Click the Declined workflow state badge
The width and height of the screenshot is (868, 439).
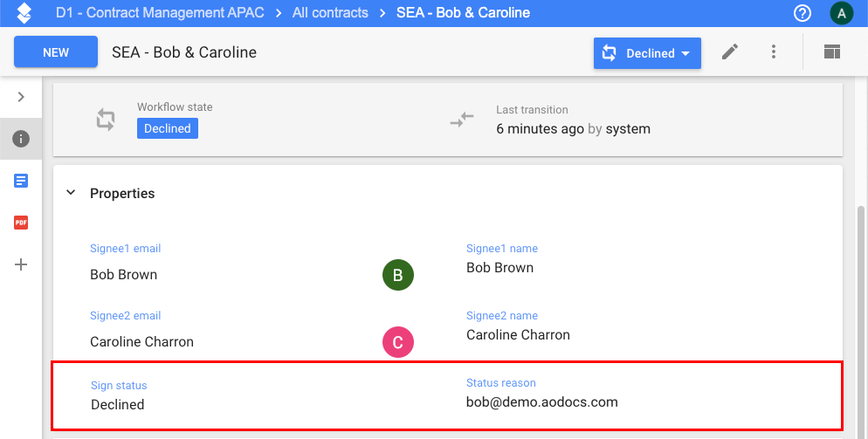[x=168, y=128]
